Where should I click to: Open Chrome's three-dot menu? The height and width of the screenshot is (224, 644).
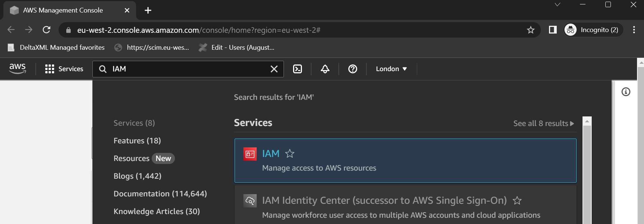pyautogui.click(x=634, y=30)
